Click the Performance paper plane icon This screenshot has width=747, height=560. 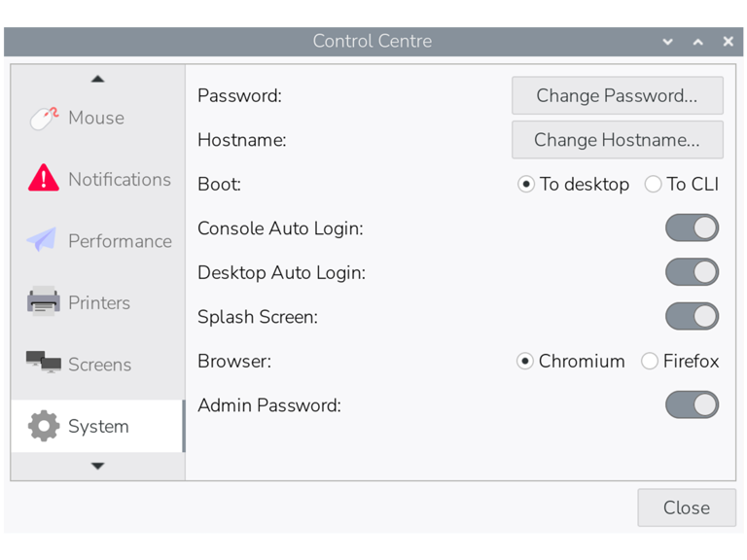pos(42,240)
